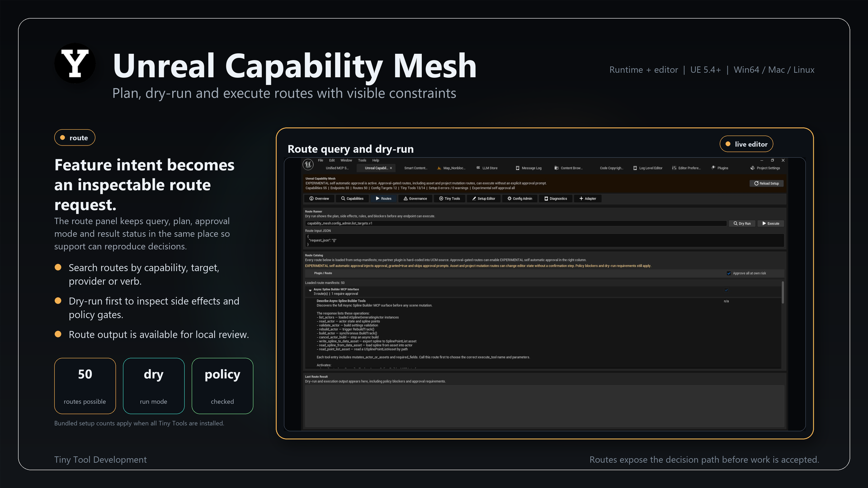Click the Project Settings tab icon
The height and width of the screenshot is (488, 868).
(x=752, y=168)
